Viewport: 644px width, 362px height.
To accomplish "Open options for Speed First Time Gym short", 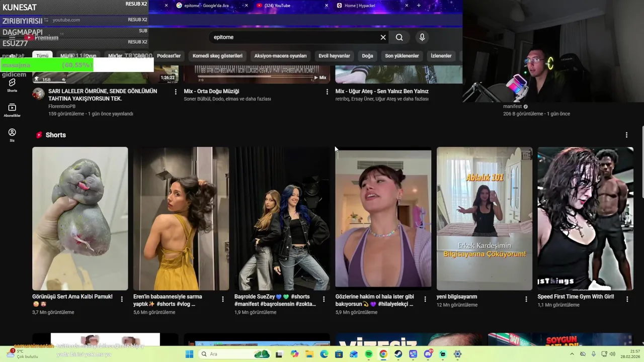I will (627, 299).
